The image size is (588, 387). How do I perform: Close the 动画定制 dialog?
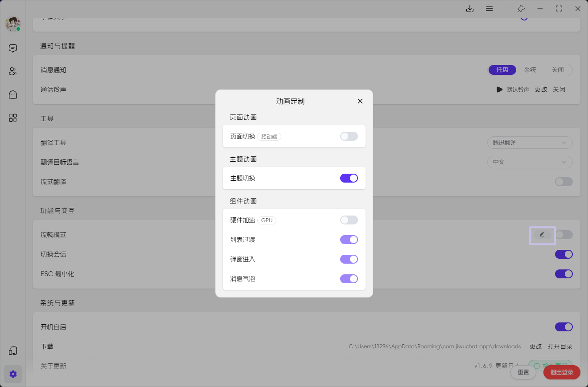360,101
